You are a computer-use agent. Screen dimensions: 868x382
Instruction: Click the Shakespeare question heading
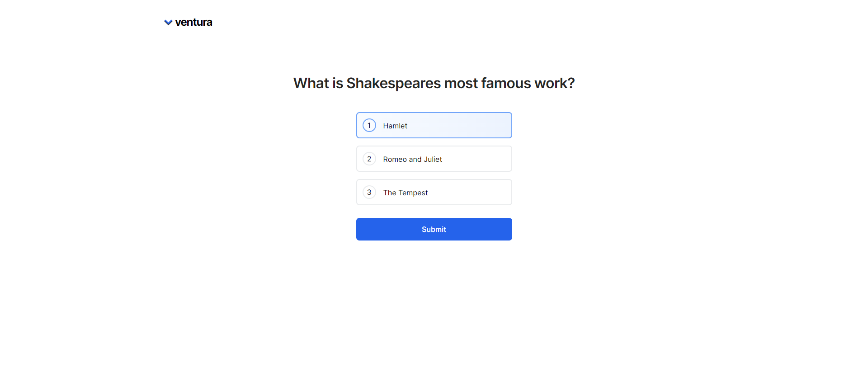point(434,83)
